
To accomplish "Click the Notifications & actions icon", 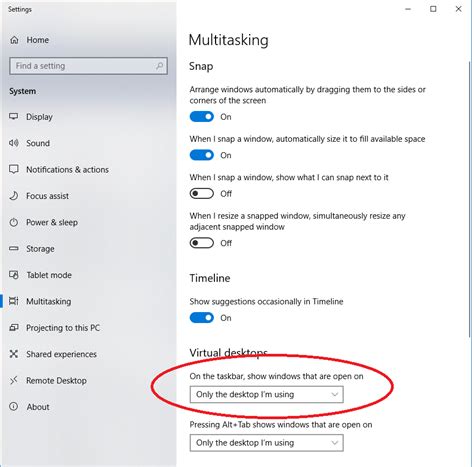I will click(x=14, y=169).
